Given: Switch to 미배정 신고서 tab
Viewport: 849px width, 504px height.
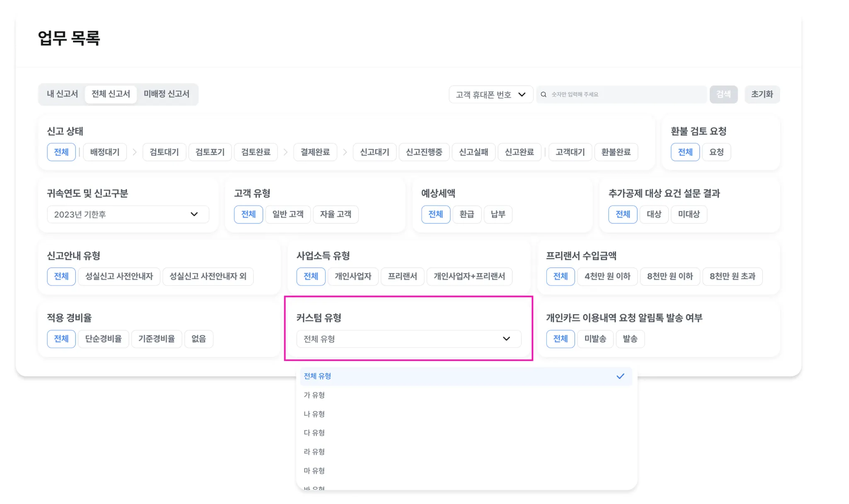Looking at the screenshot, I should pos(166,94).
